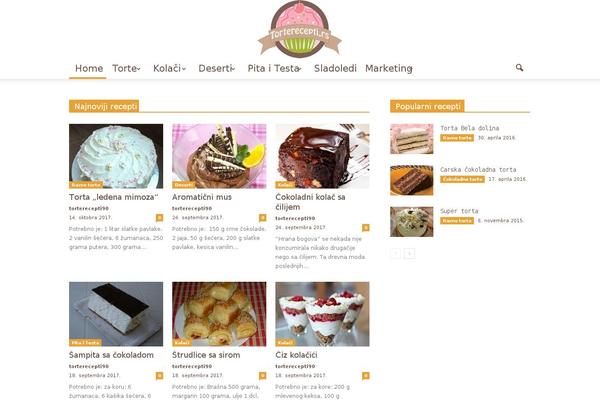The width and height of the screenshot is (600, 400).
Task: Open the Super torta thumbnail image
Action: click(412, 222)
